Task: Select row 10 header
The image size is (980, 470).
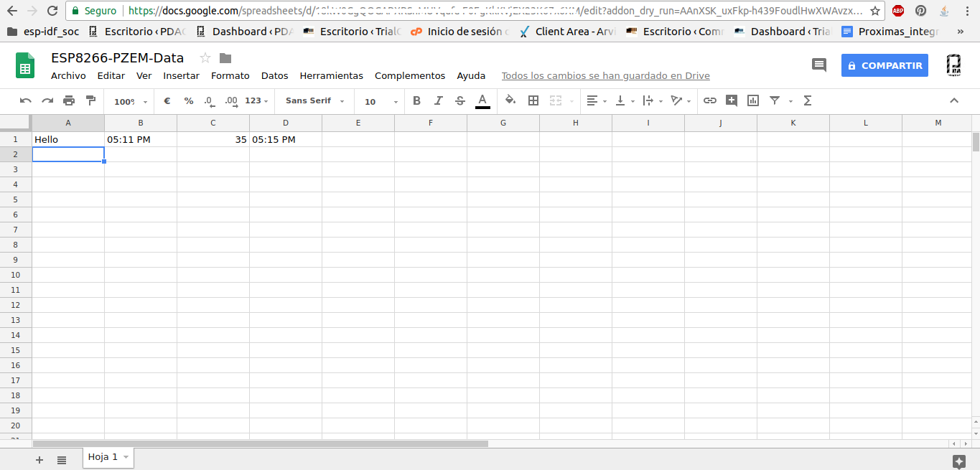Action: tap(16, 275)
